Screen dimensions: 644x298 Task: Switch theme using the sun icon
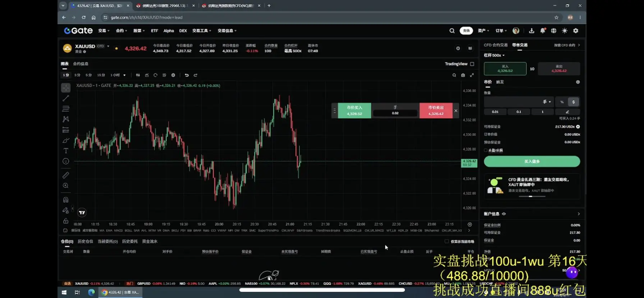pos(565,31)
